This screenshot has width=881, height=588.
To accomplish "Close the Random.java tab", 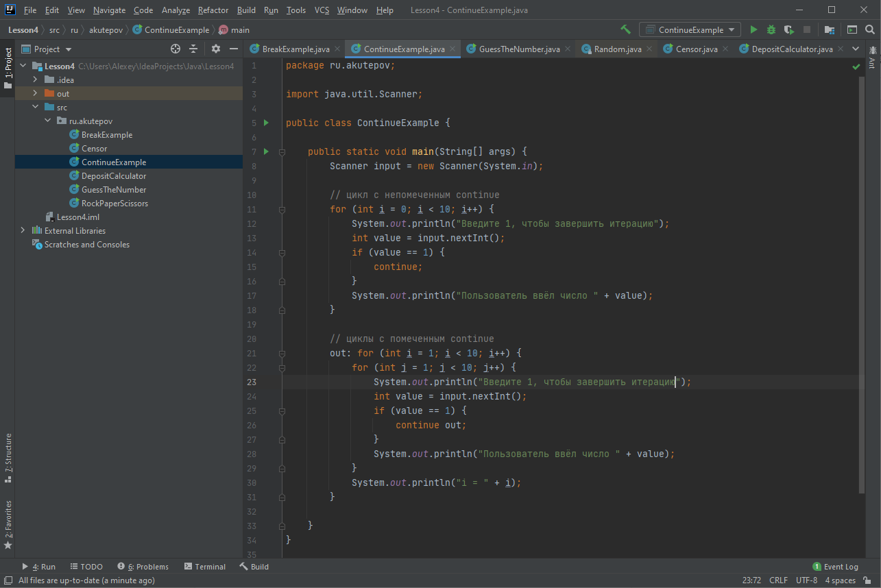I will (x=649, y=49).
